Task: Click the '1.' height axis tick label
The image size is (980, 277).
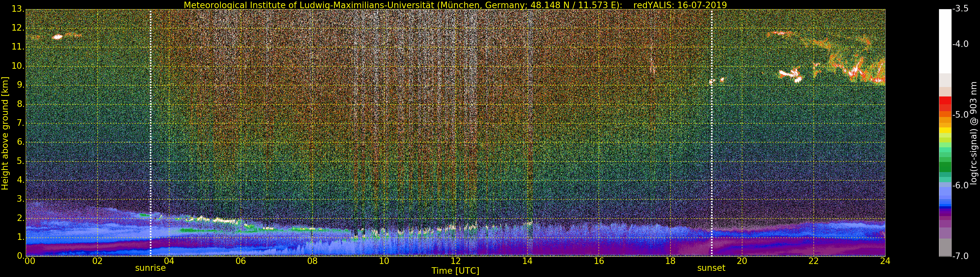Action: 20,237
